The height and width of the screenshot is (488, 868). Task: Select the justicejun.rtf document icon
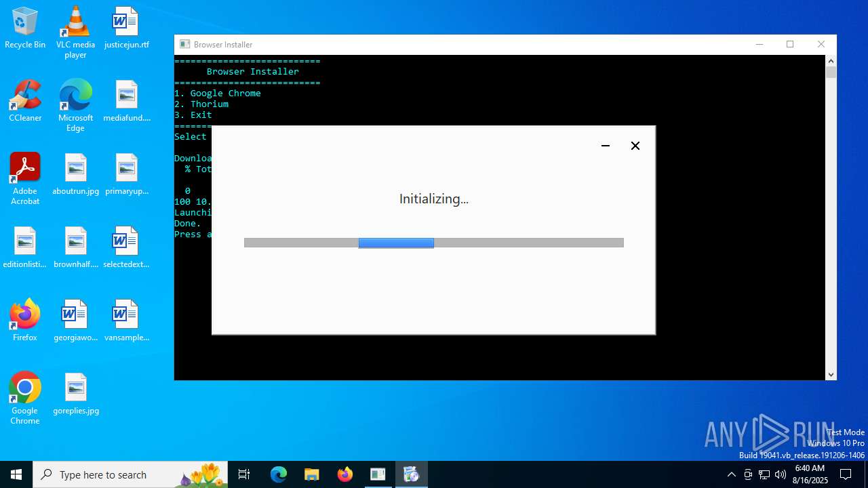coord(127,28)
